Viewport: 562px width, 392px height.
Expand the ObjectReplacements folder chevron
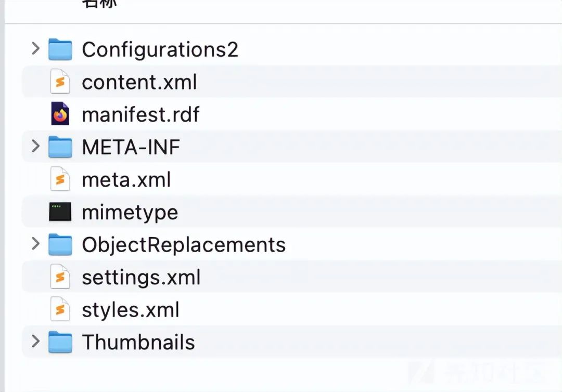coord(35,244)
